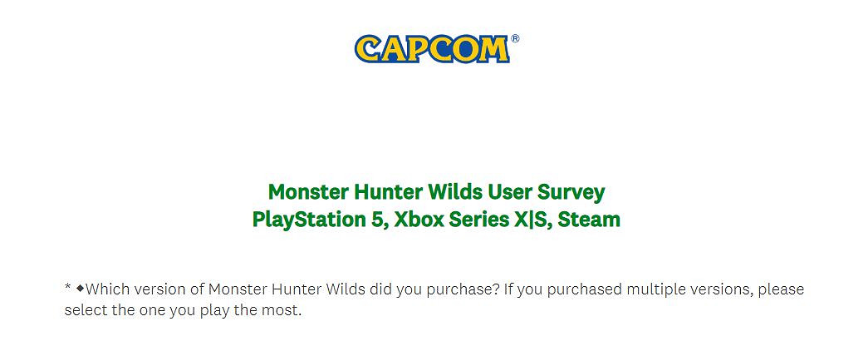The height and width of the screenshot is (341, 868).
Task: Click the Capcom logo
Action: (x=432, y=49)
